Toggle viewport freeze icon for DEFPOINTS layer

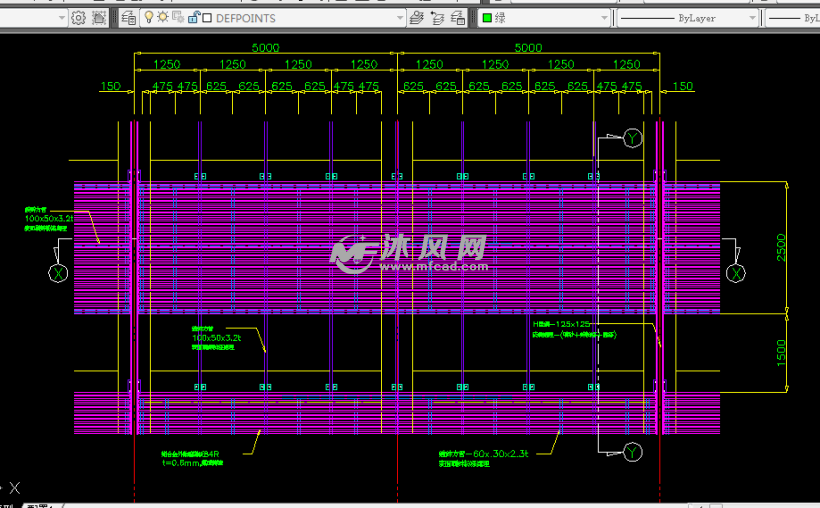(177, 18)
